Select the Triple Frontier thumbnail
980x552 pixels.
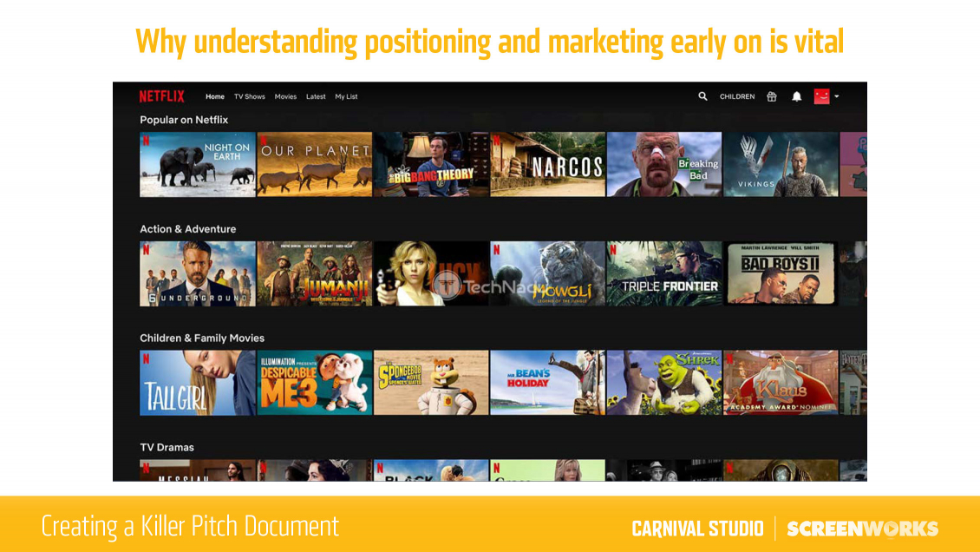pyautogui.click(x=664, y=273)
